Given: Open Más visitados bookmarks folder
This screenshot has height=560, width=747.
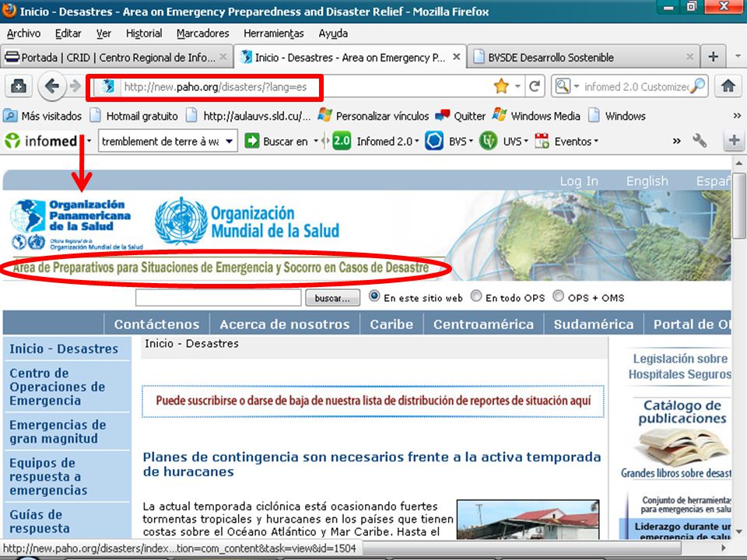Looking at the screenshot, I should [x=42, y=116].
